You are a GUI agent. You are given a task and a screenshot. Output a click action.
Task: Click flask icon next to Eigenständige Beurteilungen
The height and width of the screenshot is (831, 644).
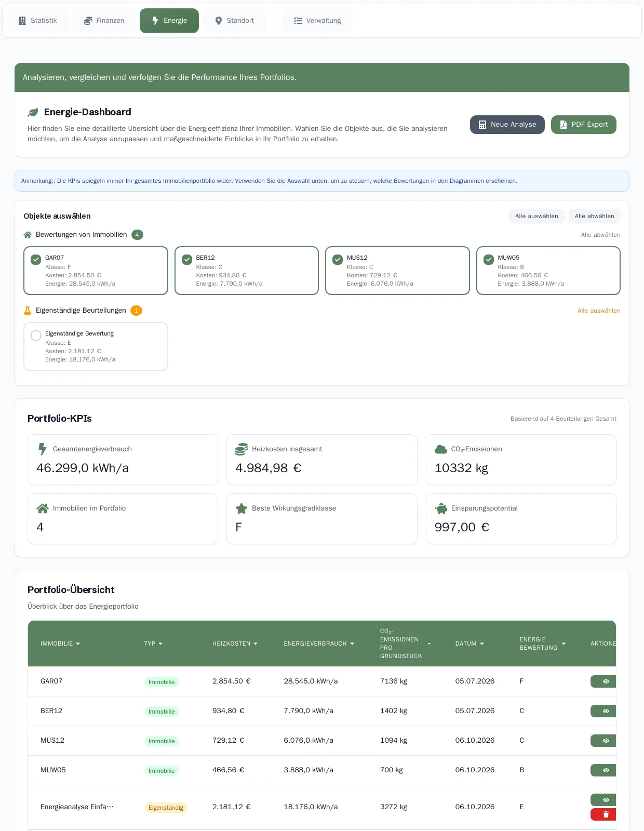tap(28, 311)
